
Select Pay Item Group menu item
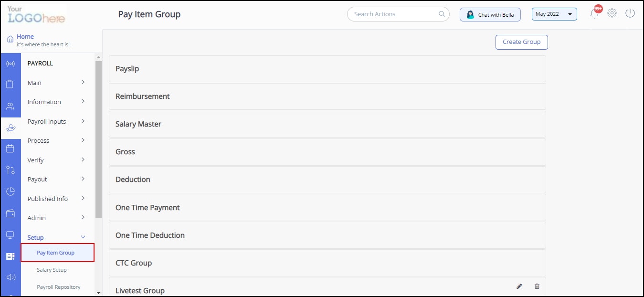57,253
